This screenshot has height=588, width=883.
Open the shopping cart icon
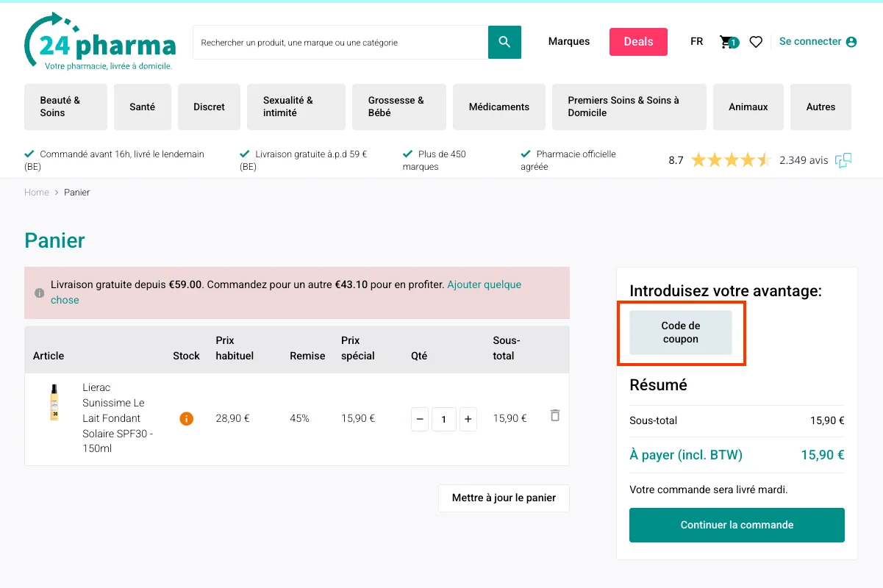click(x=729, y=42)
